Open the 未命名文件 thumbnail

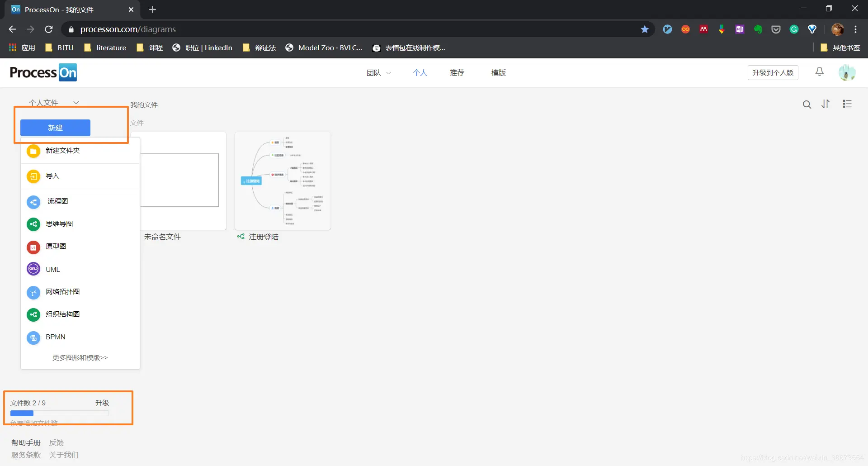(183, 181)
